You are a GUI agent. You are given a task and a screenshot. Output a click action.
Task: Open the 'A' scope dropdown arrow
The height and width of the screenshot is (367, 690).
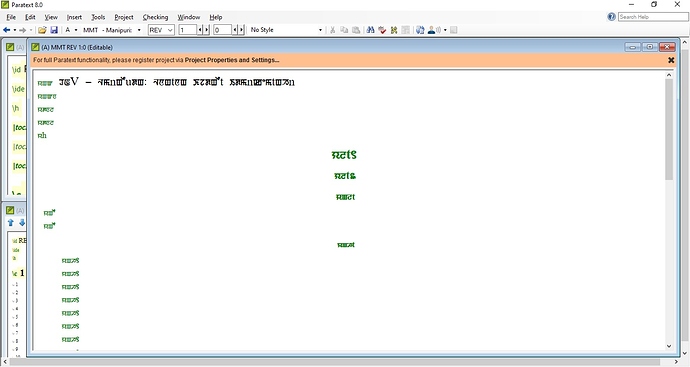click(x=76, y=30)
